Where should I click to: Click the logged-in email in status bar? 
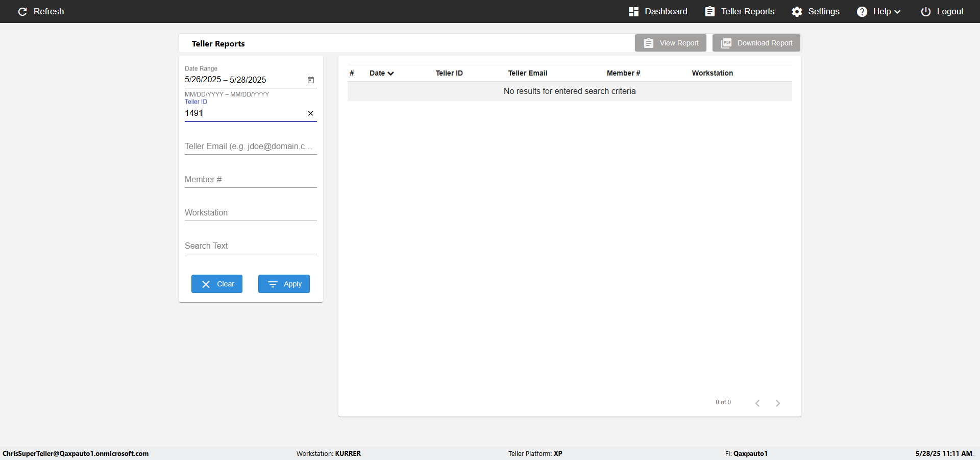click(76, 453)
